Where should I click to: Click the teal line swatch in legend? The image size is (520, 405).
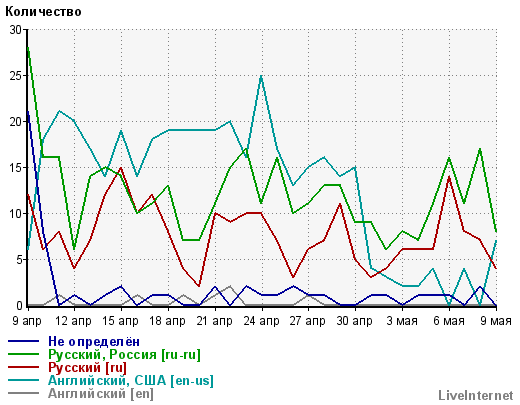coord(24,380)
